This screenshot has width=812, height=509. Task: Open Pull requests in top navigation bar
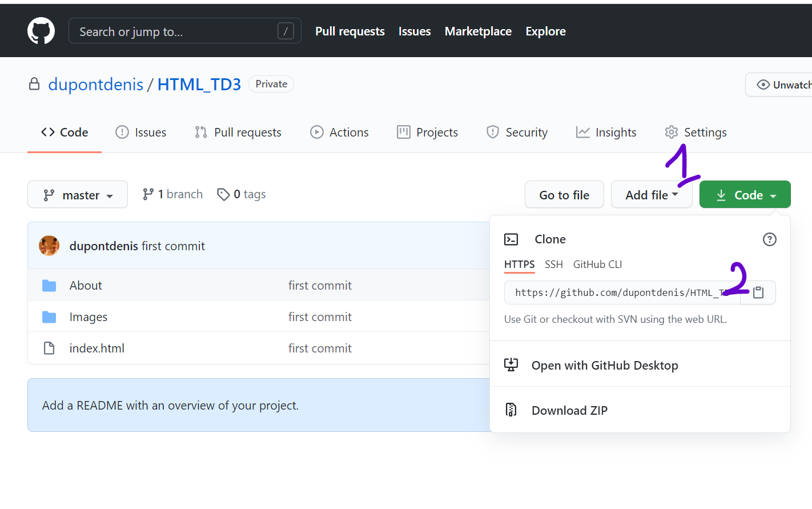click(350, 31)
